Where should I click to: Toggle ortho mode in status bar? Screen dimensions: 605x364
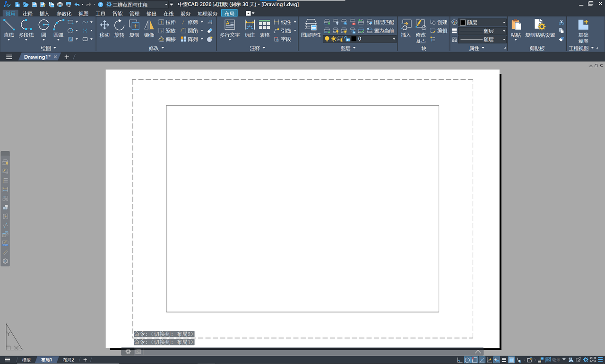click(459, 360)
